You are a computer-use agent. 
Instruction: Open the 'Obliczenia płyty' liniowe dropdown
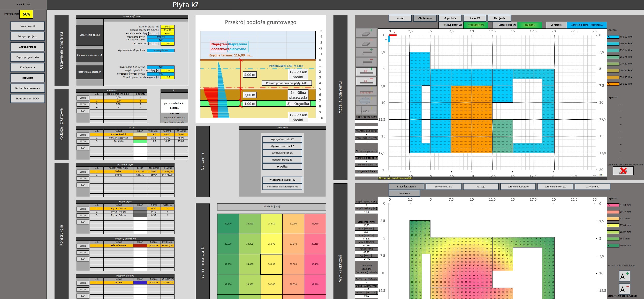pyautogui.click(x=161, y=37)
